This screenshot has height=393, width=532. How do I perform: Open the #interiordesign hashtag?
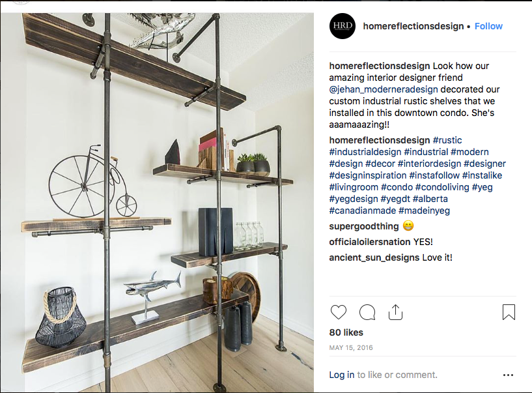click(429, 164)
